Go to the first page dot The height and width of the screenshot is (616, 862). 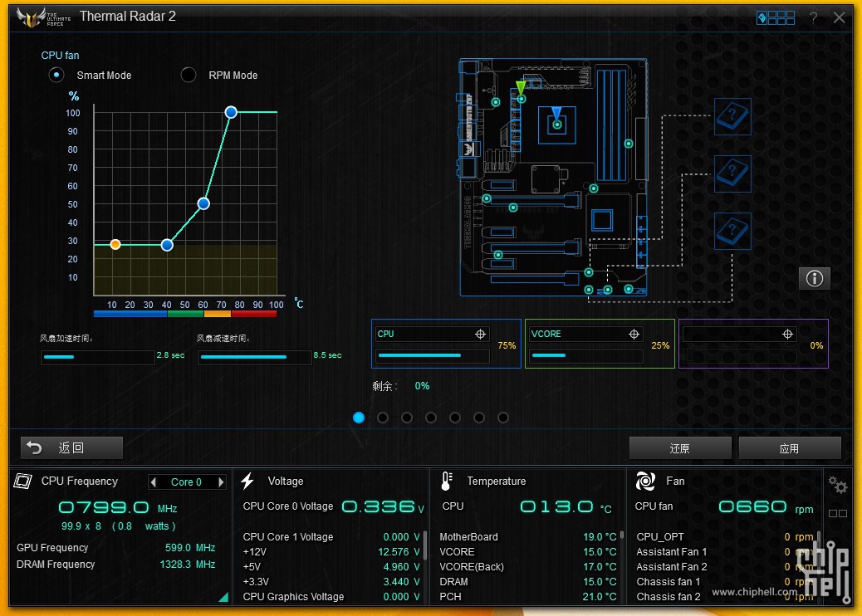pyautogui.click(x=359, y=418)
